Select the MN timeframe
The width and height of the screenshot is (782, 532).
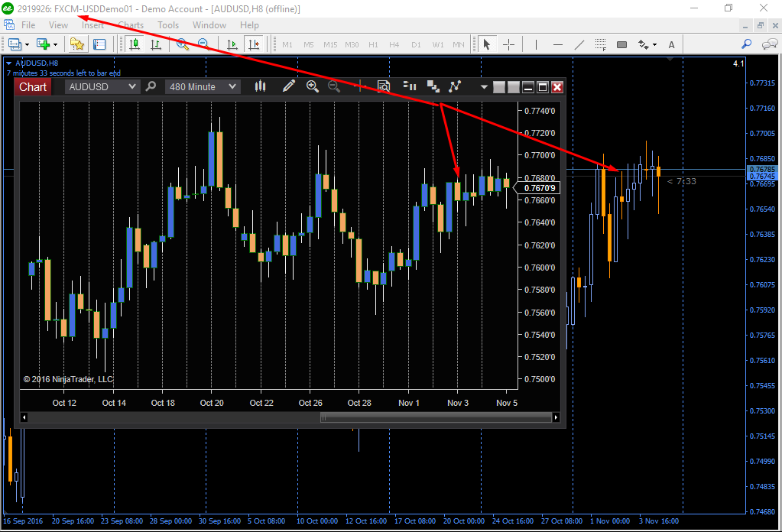coord(459,45)
